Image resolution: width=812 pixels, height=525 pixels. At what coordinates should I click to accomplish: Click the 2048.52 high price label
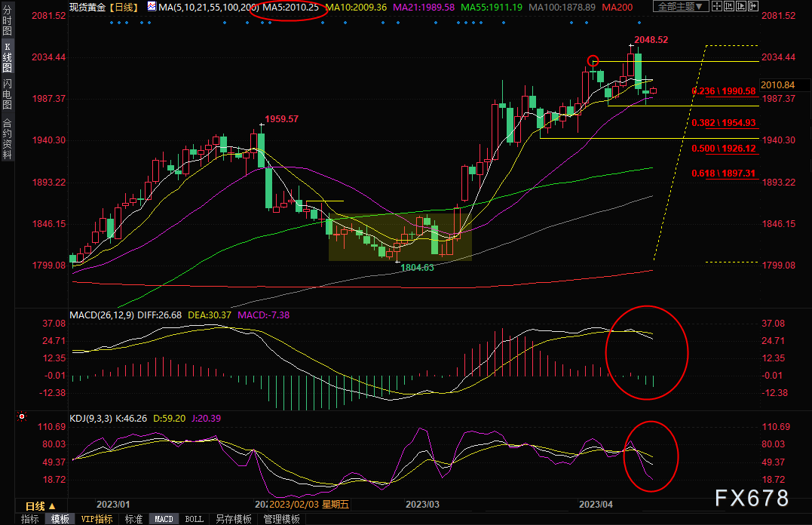(x=651, y=40)
